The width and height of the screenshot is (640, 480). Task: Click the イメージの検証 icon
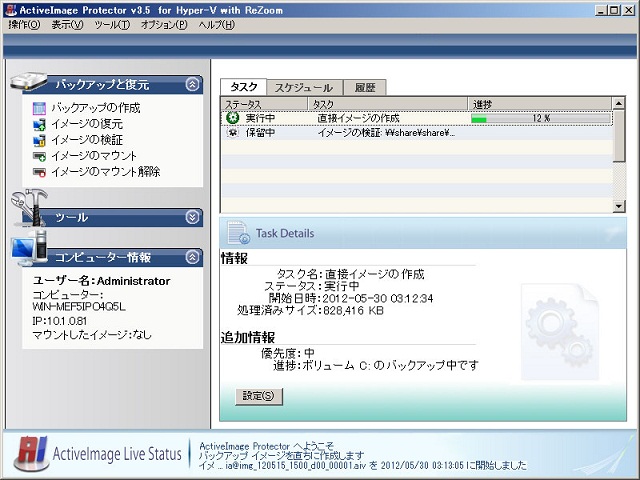[x=39, y=140]
